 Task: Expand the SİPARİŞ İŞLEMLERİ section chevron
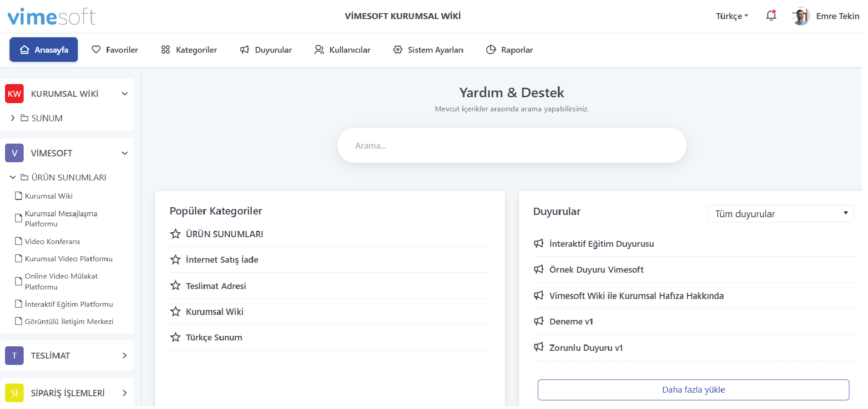[x=125, y=393]
